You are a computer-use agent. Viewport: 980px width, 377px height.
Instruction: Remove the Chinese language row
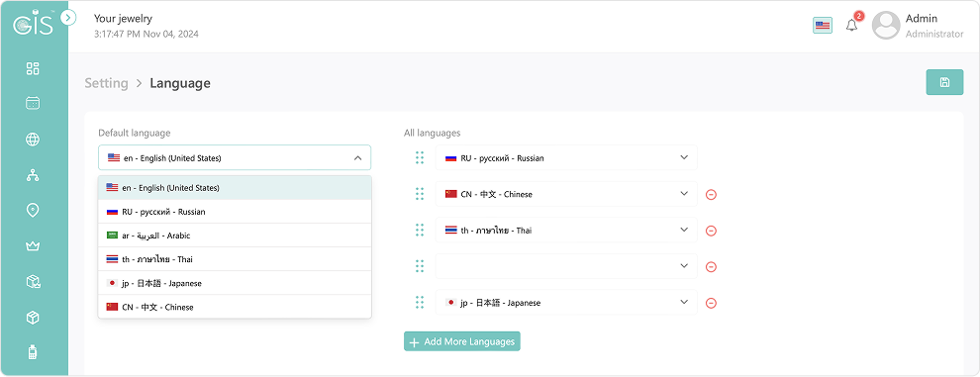click(x=711, y=195)
